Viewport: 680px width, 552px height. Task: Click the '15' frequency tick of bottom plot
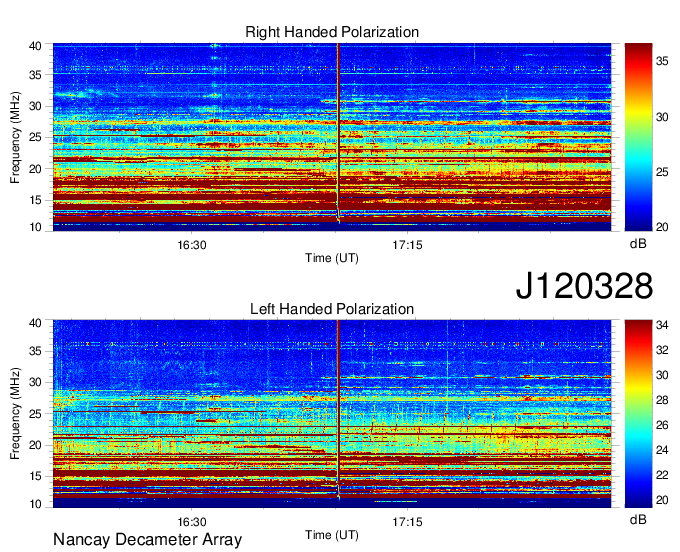pyautogui.click(x=36, y=476)
